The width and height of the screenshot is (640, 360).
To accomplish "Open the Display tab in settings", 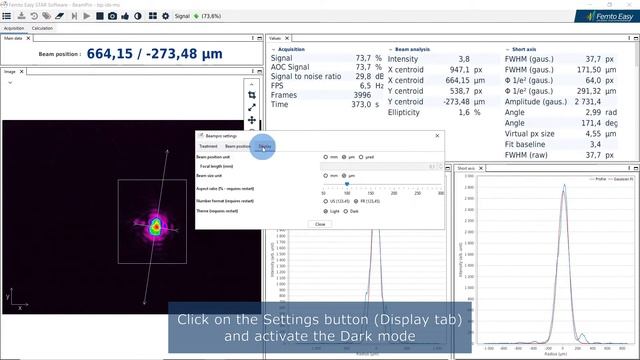I will click(x=264, y=146).
